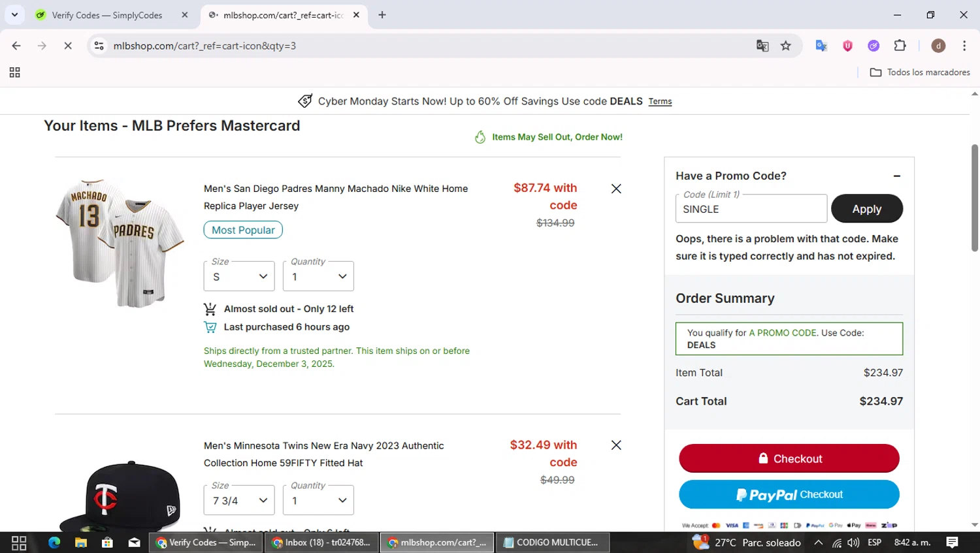Collapse the Have a Promo Code section
The width and height of the screenshot is (980, 553).
click(x=897, y=176)
